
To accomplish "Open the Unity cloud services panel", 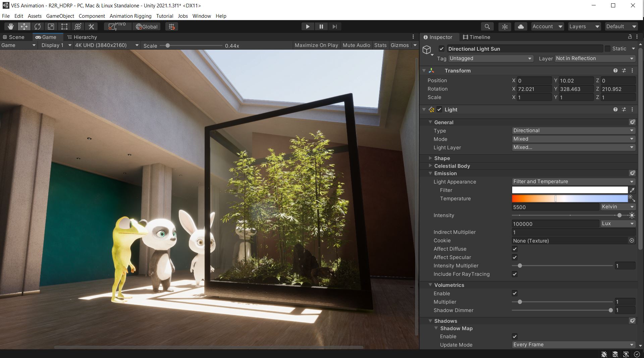I will 521,26.
